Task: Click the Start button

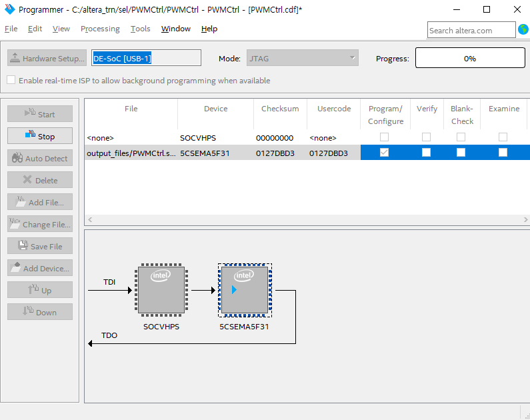Action: [x=40, y=114]
